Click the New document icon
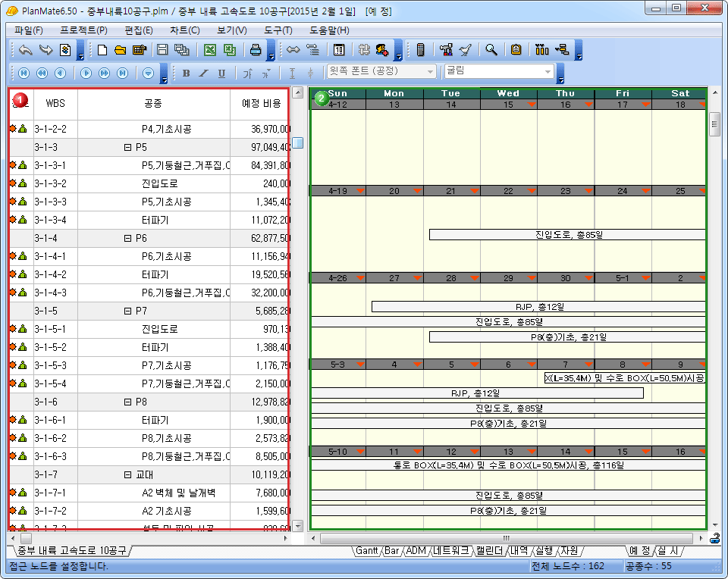This screenshot has height=579, width=728. coord(102,50)
